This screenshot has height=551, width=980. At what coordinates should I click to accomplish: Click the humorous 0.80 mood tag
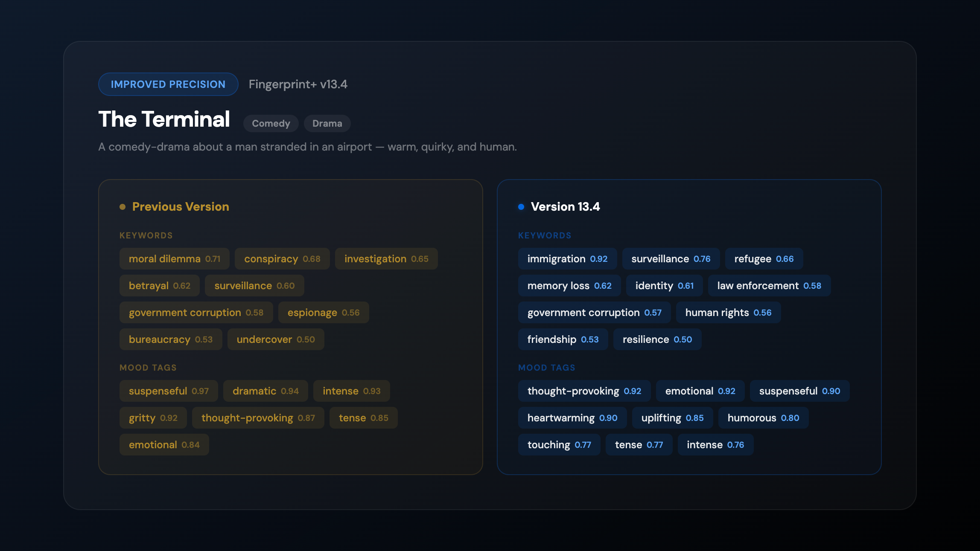click(x=763, y=418)
